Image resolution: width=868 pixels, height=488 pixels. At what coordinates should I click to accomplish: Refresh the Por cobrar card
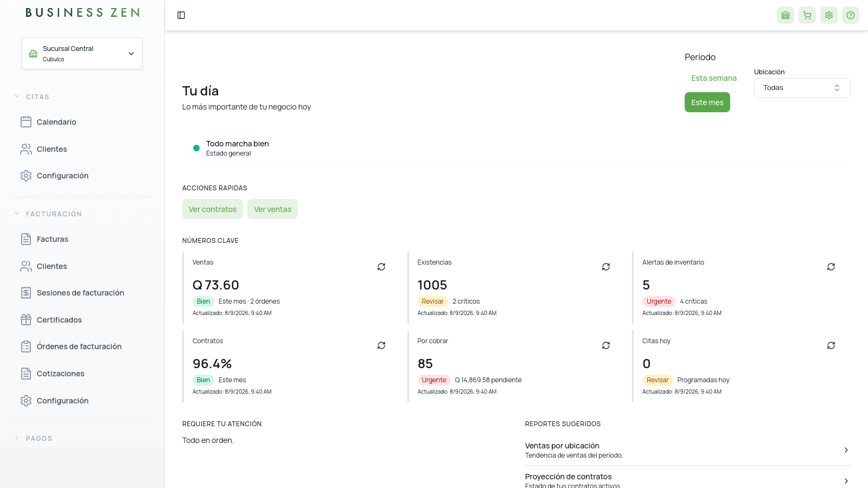pos(606,345)
